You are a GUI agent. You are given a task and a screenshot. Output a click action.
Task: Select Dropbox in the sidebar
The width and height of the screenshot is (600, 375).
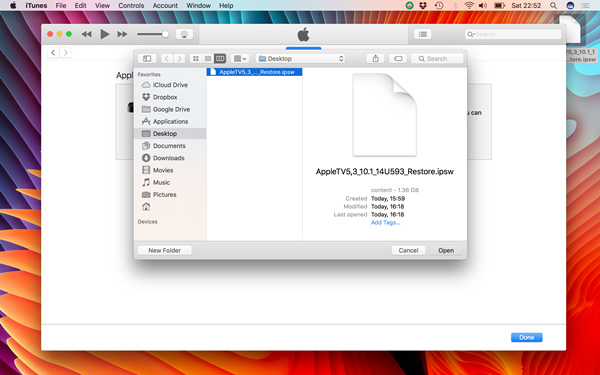[170, 97]
